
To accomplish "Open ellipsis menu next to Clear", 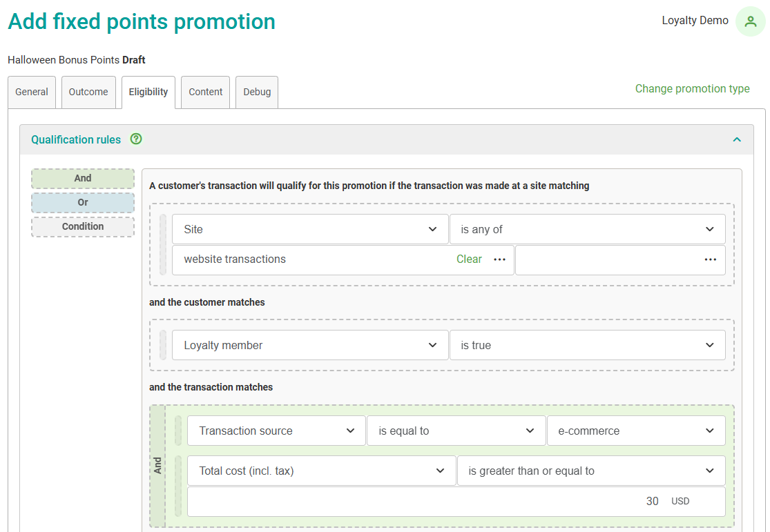I will point(499,259).
